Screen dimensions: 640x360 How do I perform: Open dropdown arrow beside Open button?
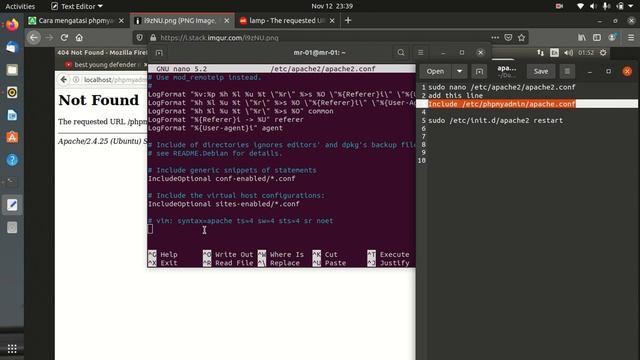[459, 71]
